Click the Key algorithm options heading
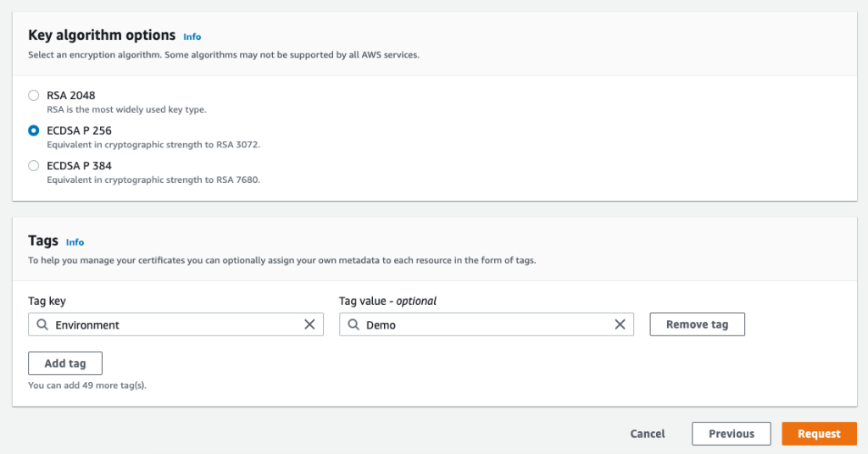Image resolution: width=868 pixels, height=454 pixels. click(102, 36)
